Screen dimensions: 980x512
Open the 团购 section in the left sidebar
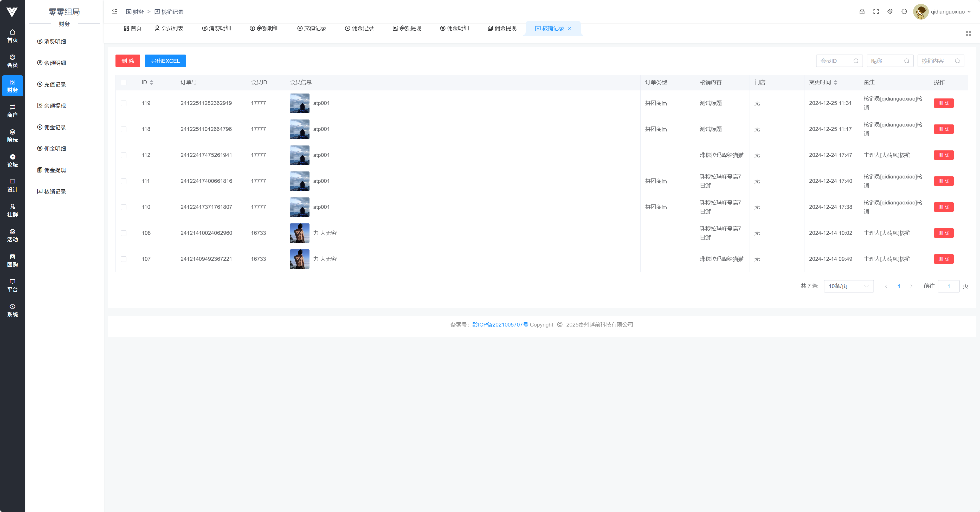coord(12,260)
